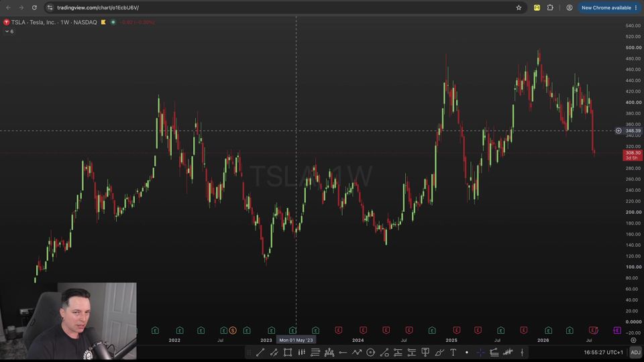644x362 pixels.
Task: Select the Trend Line drawing tool
Action: tap(260, 352)
